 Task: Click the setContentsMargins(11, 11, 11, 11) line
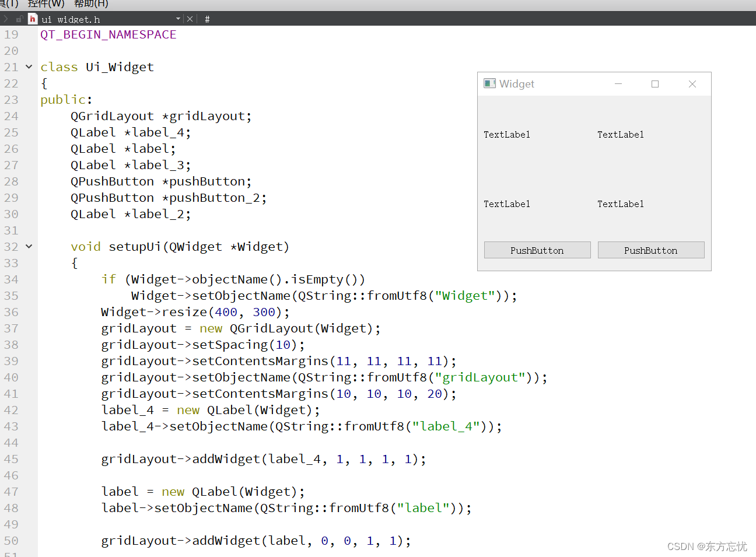click(x=279, y=361)
